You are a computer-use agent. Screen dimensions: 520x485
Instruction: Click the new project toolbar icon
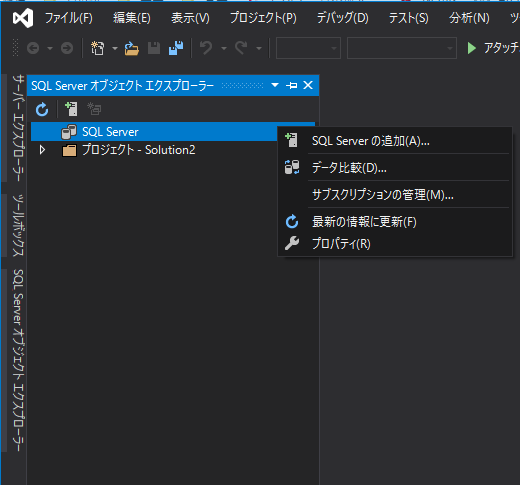[x=97, y=48]
